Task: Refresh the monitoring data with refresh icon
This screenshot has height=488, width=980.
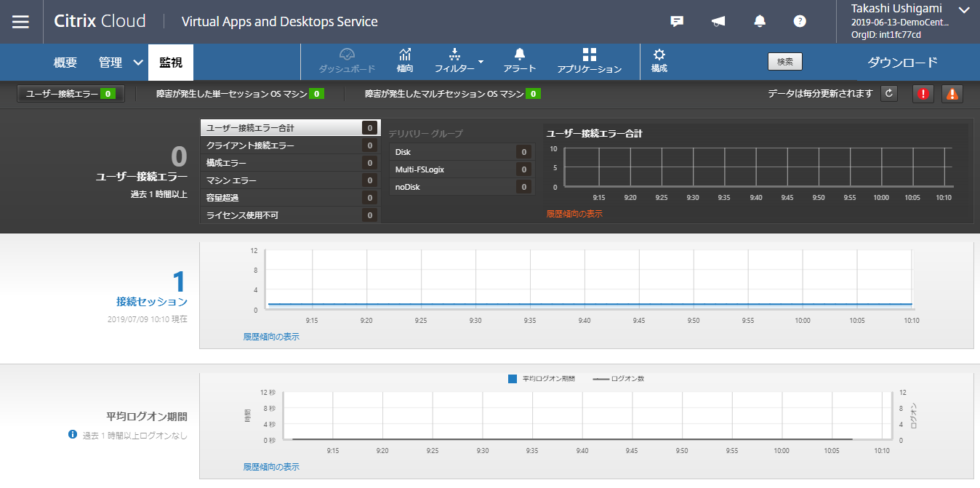Action: (x=888, y=93)
